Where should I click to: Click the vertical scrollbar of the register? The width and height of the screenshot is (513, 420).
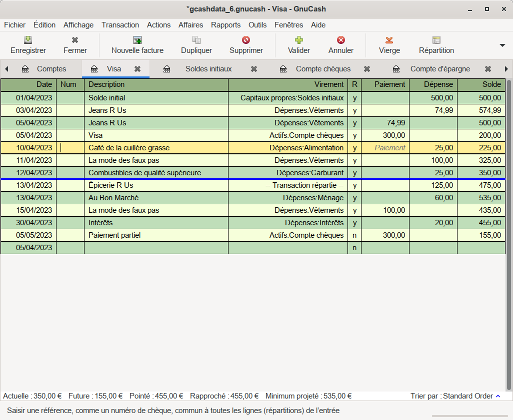click(x=509, y=235)
